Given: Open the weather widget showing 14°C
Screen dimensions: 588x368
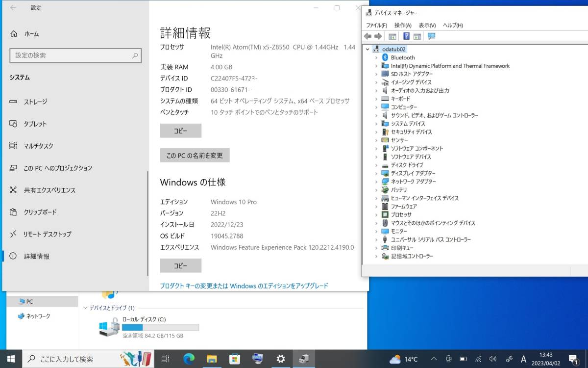Looking at the screenshot, I should tap(404, 359).
